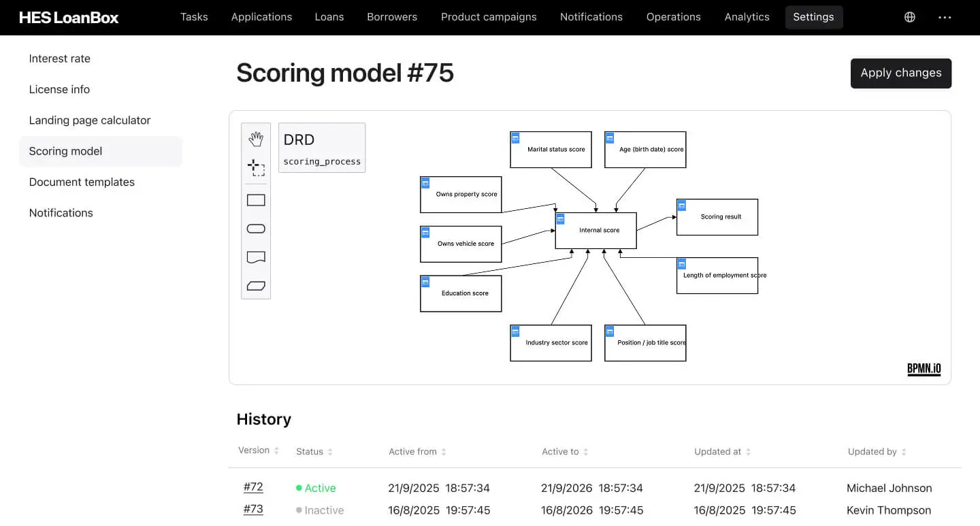Click Active to date 21/9/2026

point(592,488)
